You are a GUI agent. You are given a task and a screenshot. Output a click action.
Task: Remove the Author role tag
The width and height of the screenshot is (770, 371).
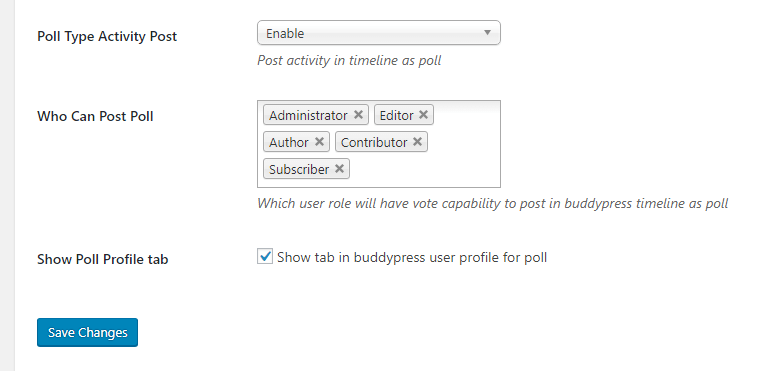pos(319,142)
